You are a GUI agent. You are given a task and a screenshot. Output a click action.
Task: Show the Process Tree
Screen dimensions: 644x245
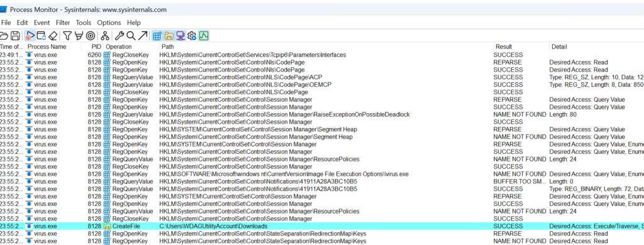(105, 36)
